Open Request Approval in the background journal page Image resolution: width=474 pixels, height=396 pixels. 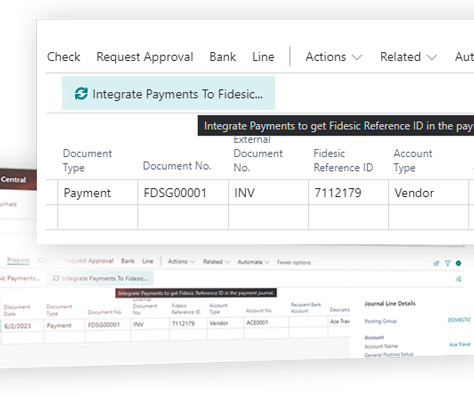click(89, 261)
